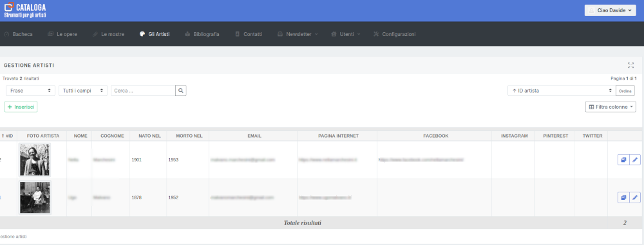644x245 pixels.
Task: Click the death year 1953 cell
Action: 174,159
